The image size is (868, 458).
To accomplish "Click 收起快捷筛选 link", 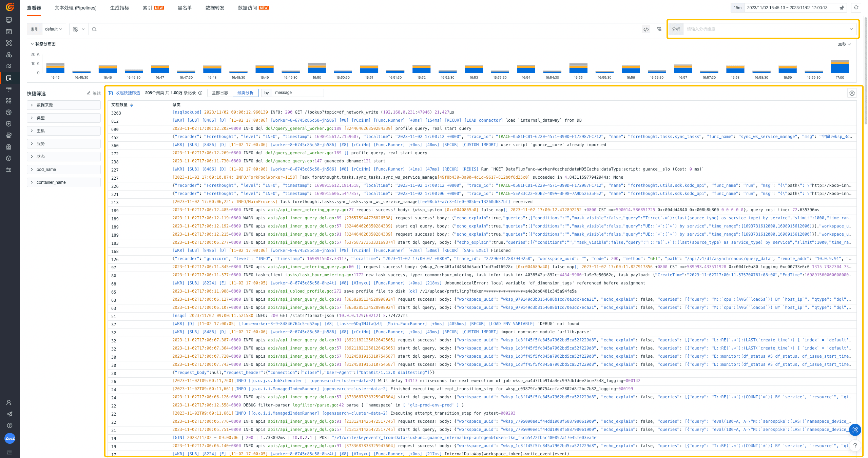I will point(128,93).
